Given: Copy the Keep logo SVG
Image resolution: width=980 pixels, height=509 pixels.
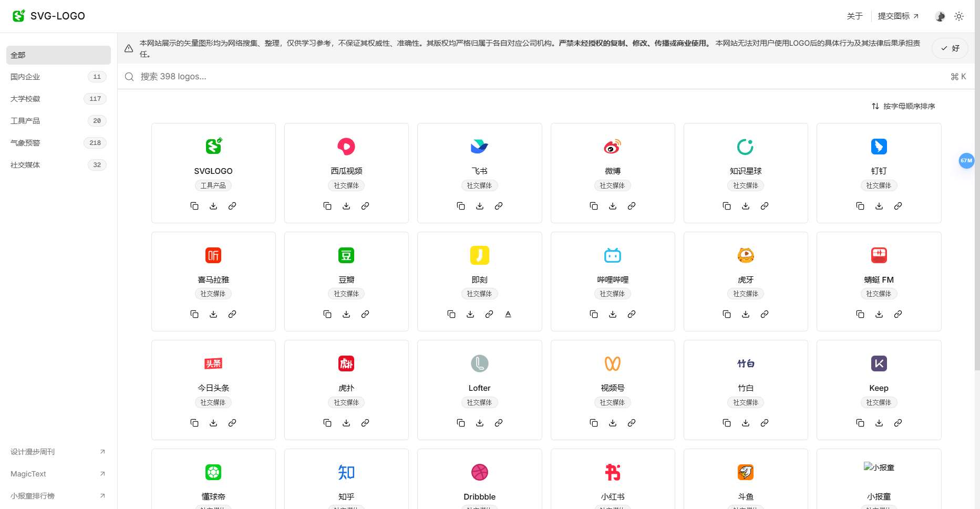Looking at the screenshot, I should pyautogui.click(x=860, y=423).
